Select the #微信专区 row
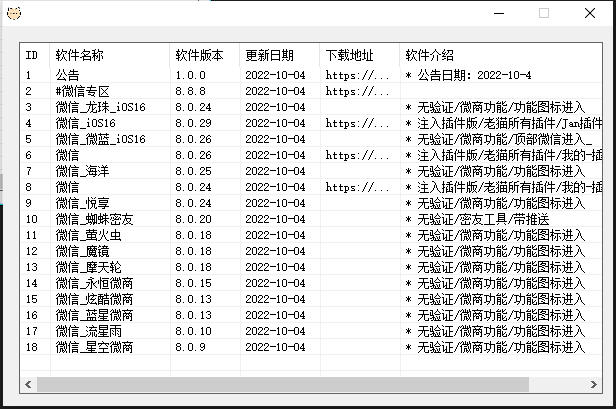The width and height of the screenshot is (616, 409). tap(82, 91)
